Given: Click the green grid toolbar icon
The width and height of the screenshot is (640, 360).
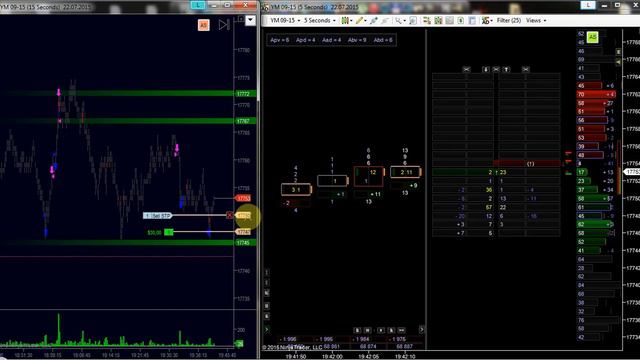Looking at the screenshot, I should 438,20.
